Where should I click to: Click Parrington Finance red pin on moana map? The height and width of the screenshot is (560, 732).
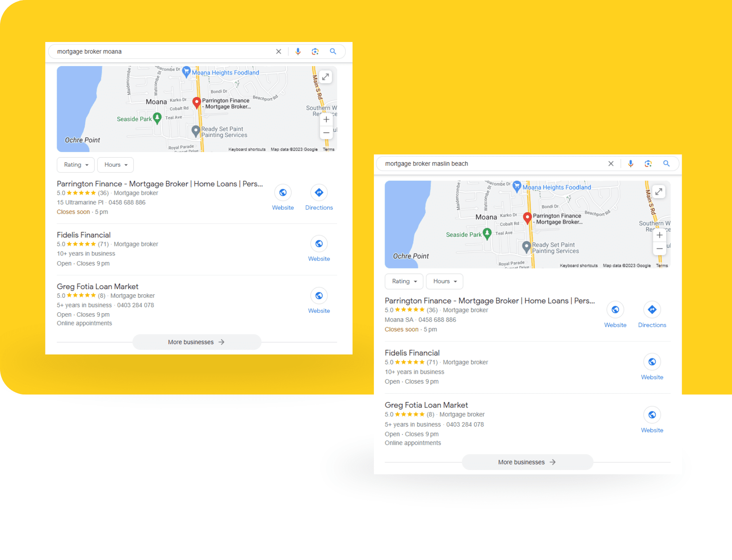click(196, 103)
